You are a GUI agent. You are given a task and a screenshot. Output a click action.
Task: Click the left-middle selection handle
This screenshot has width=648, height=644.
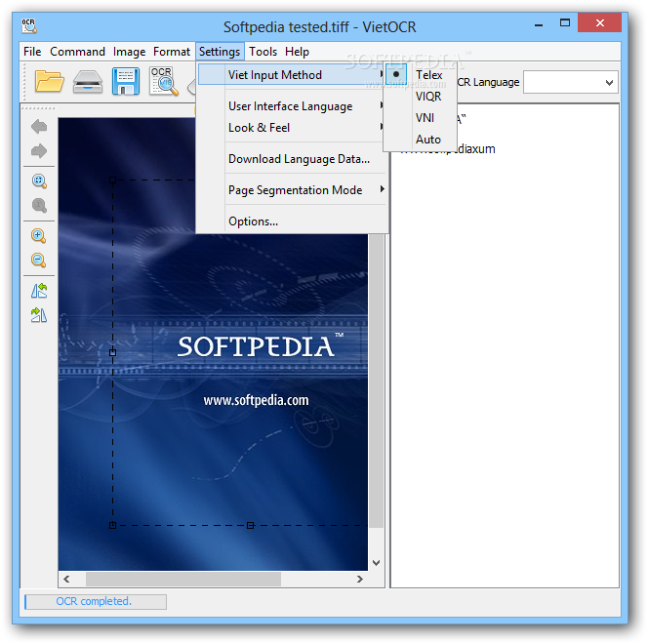click(x=112, y=353)
